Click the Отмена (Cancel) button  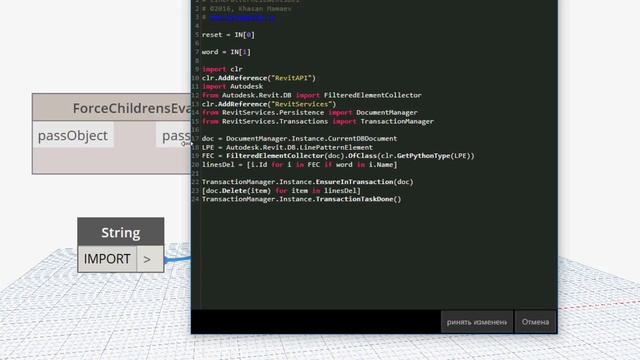tap(535, 322)
